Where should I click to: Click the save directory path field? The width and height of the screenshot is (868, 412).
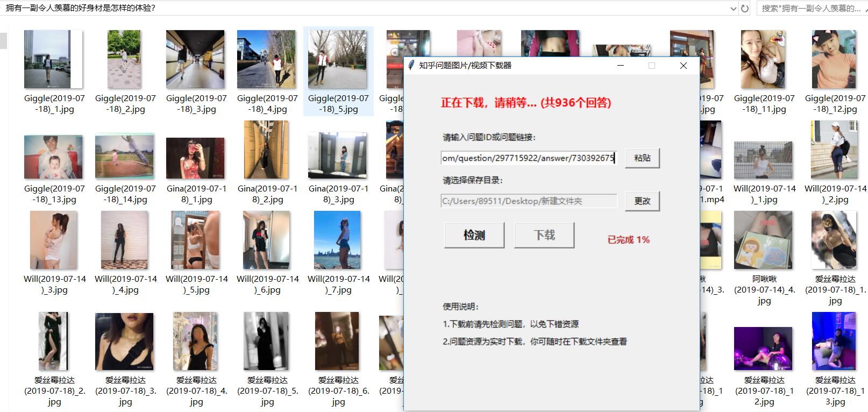coord(528,201)
